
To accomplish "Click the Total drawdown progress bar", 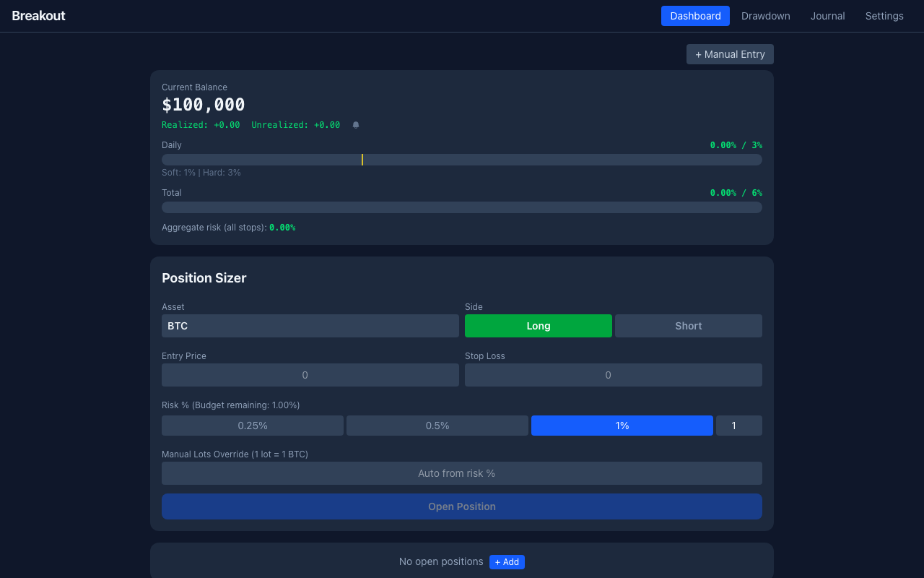I will click(462, 207).
